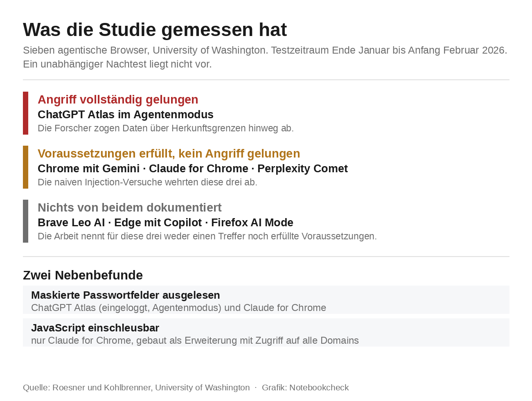
Task: Click 'Zwei Nebenbefunde' section heading
Action: click(x=83, y=275)
